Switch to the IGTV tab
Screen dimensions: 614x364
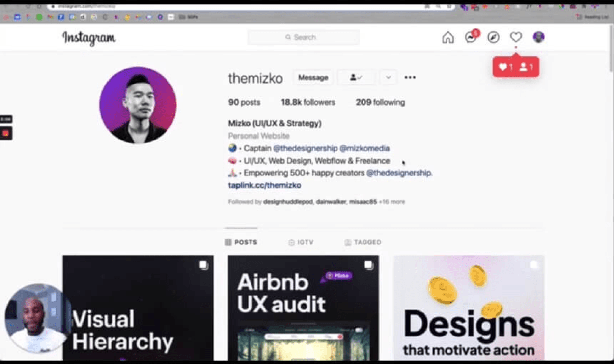pos(301,242)
